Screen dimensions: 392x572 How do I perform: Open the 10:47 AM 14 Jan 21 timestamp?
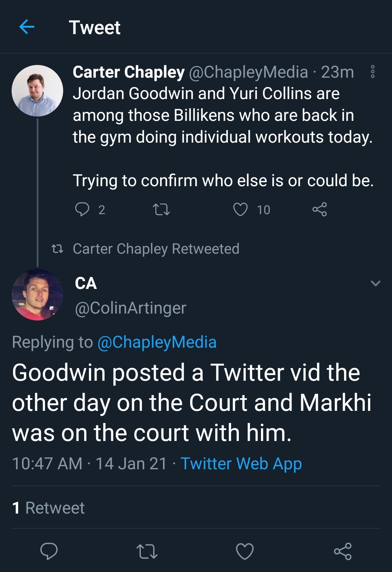point(89,463)
